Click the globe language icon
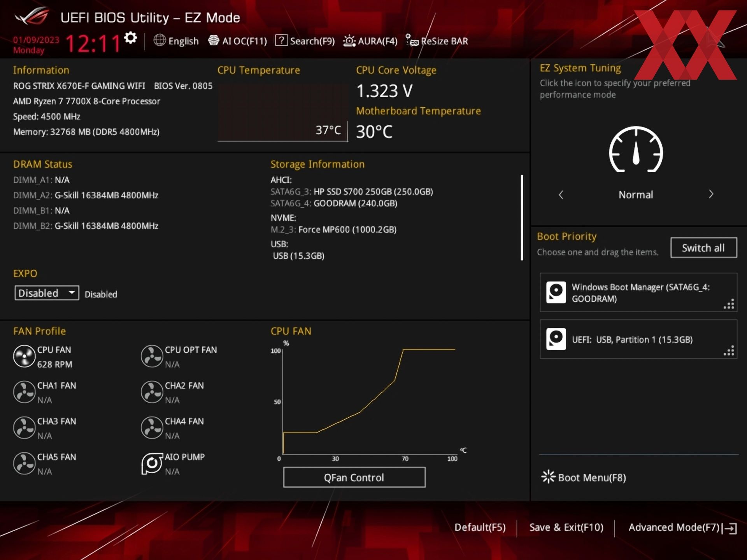The image size is (747, 560). point(160,40)
